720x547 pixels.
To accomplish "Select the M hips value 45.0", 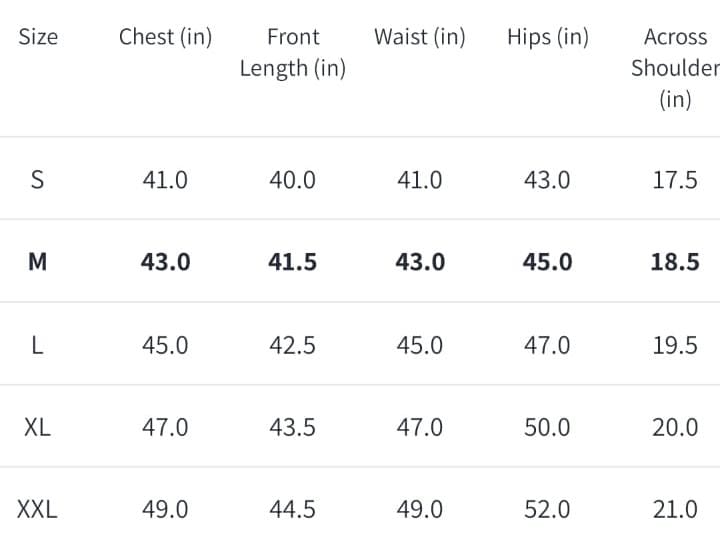I will click(x=547, y=262).
